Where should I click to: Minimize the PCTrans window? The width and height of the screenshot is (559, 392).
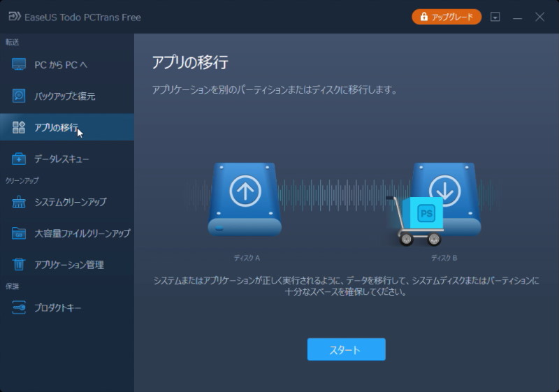click(517, 17)
